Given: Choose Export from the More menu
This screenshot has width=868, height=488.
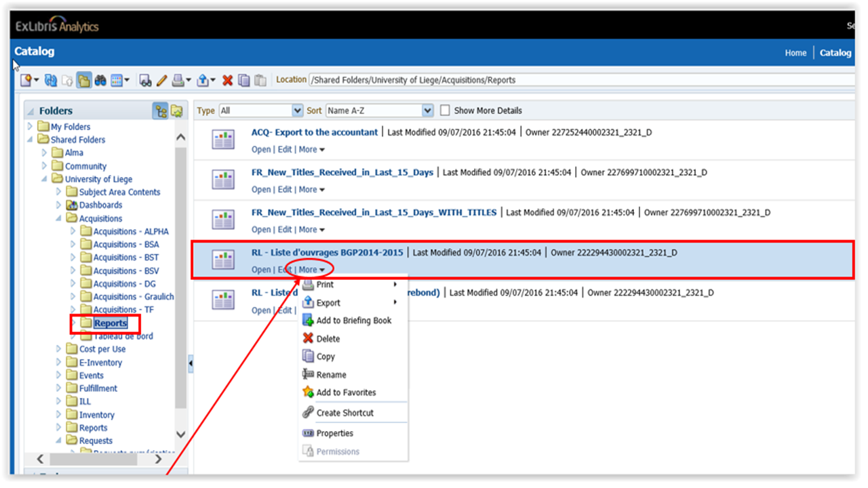Looking at the screenshot, I should (353, 303).
